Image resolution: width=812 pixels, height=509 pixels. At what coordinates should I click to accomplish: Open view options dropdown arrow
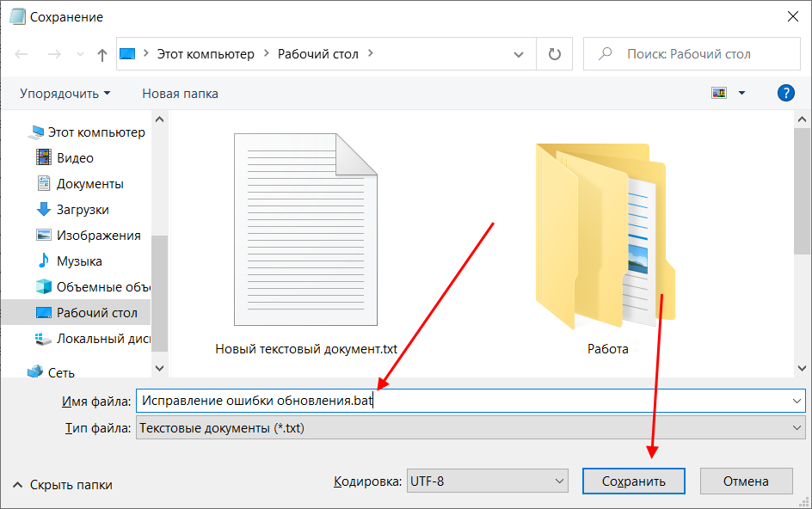pos(741,93)
